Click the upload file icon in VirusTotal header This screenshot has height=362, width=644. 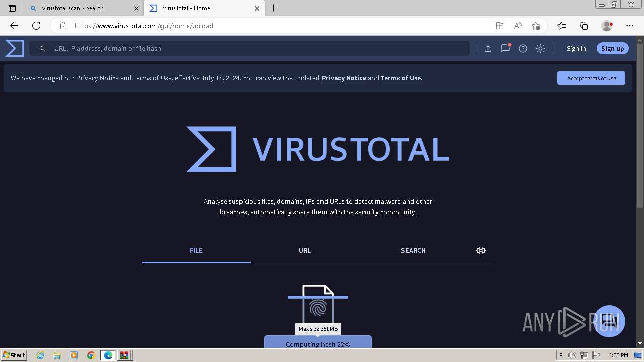[x=488, y=49]
